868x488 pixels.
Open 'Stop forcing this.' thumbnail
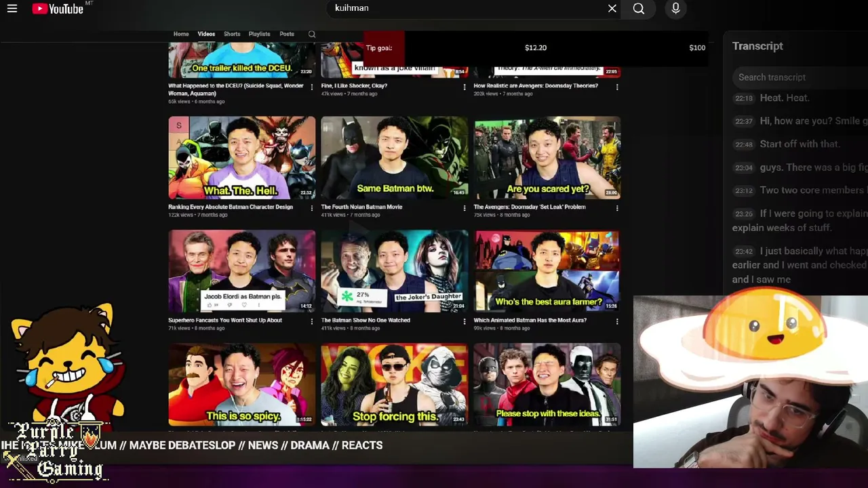pyautogui.click(x=395, y=384)
